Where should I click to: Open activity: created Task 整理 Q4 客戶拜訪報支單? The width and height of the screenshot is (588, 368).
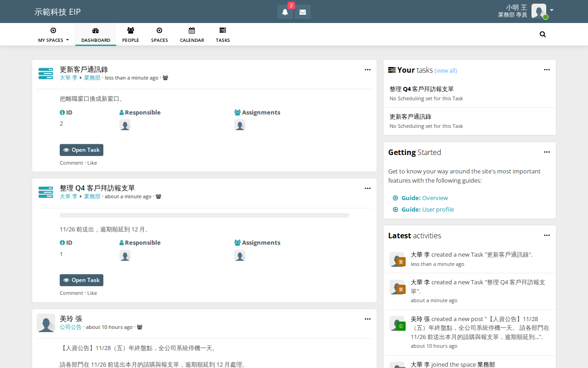(x=469, y=291)
